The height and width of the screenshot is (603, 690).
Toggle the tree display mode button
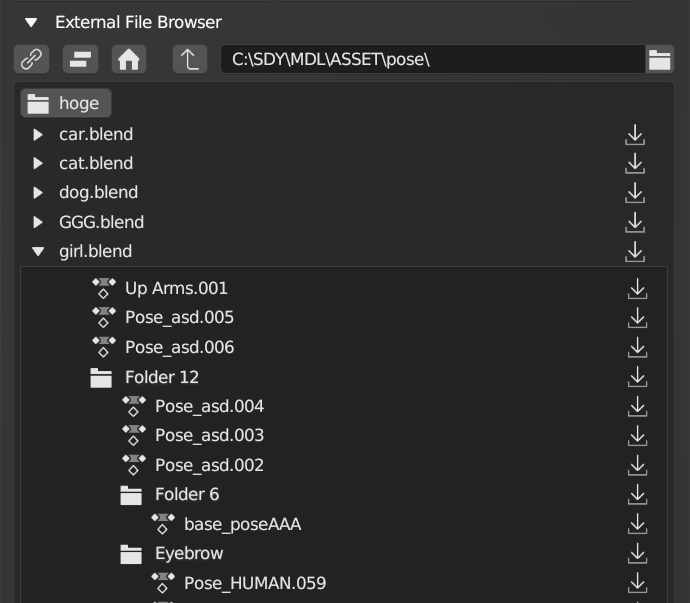pos(80,59)
